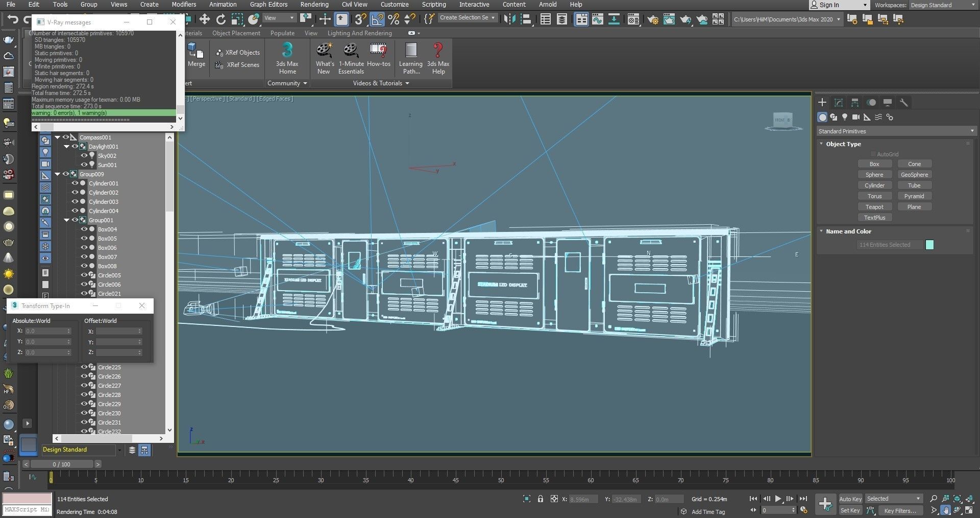Open the Standard Primitives dropdown

click(896, 131)
